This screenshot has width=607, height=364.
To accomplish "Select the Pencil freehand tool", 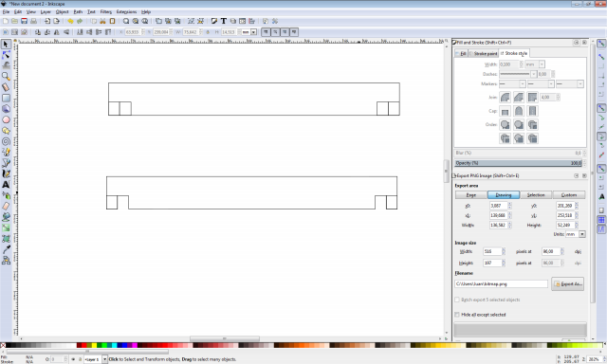I will tap(6, 152).
